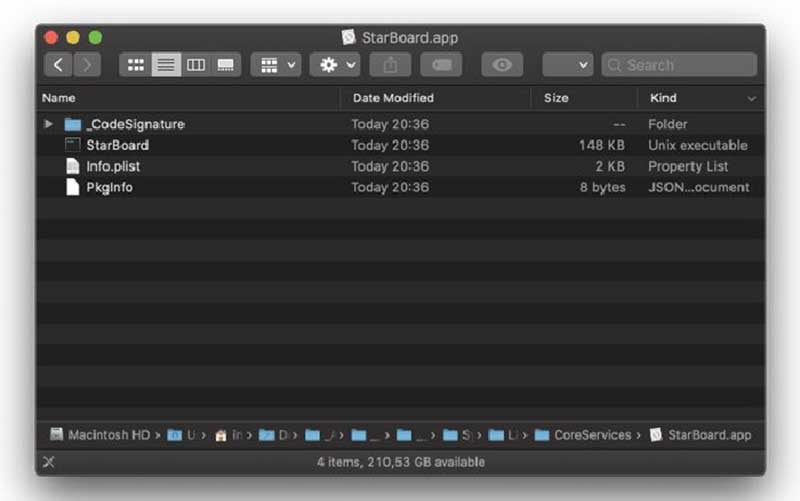Screen dimensions: 800x501
Task: Click the Edit Tags toolbar button
Action: [441, 65]
